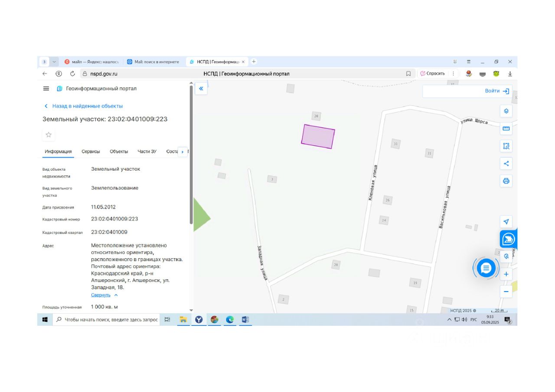Viewport: 555px width, 392px height.
Task: Open the browser main menu
Action: (x=468, y=62)
